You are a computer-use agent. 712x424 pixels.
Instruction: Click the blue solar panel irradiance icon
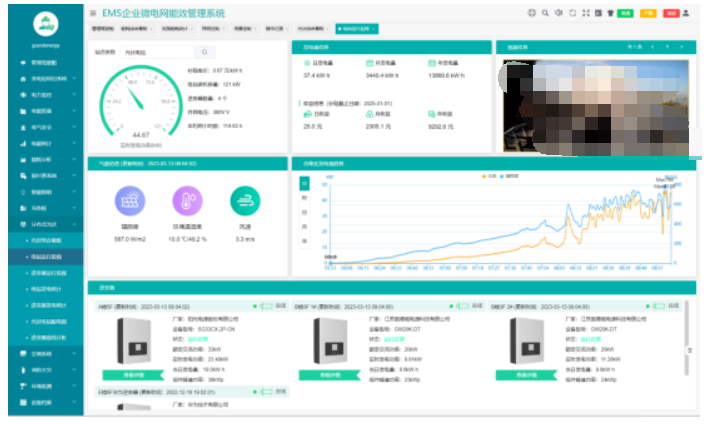130,201
